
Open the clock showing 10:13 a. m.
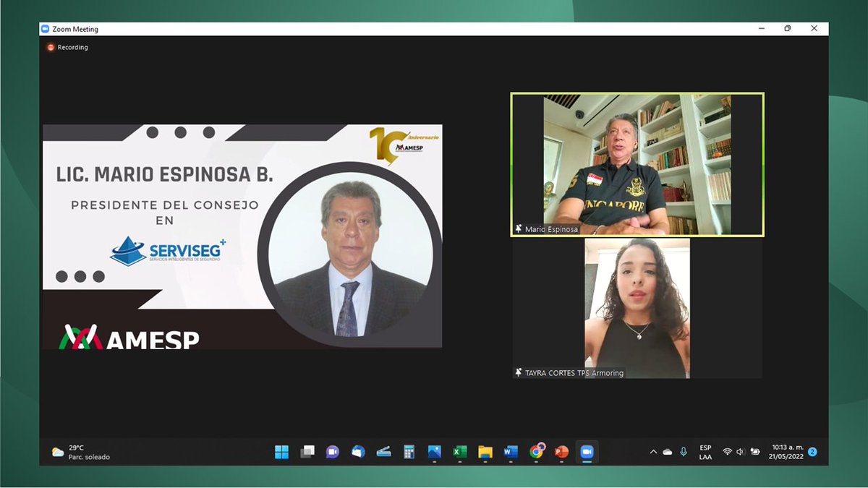coord(787,447)
